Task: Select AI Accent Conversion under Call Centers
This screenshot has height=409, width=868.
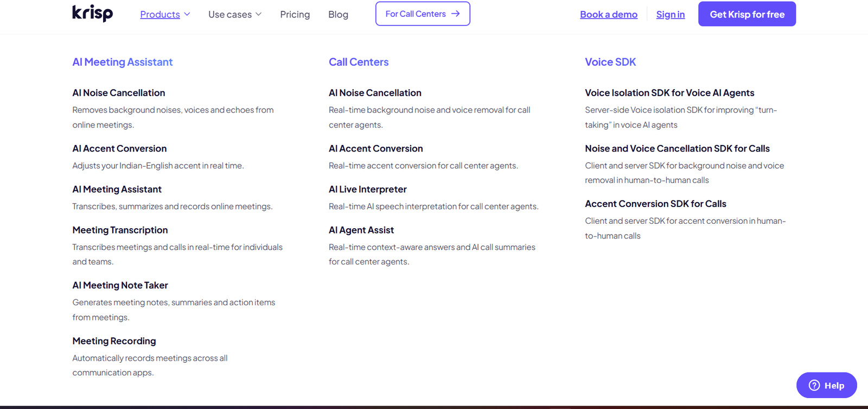Action: 376,148
